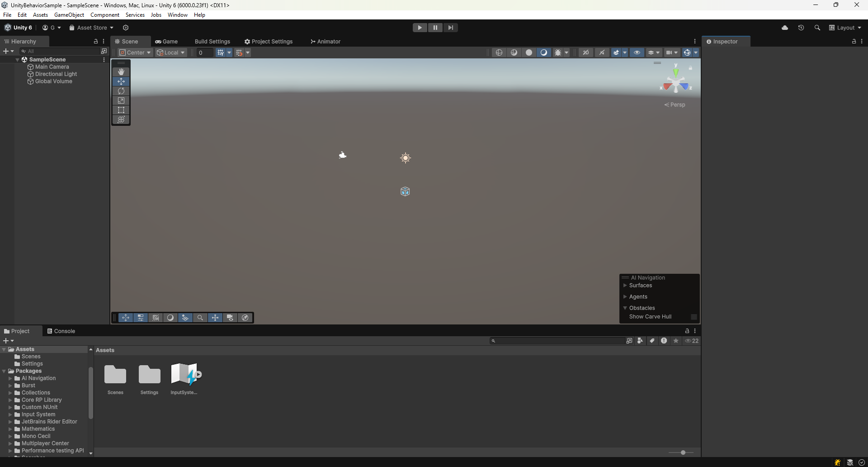Click the wireframe draw mode sphere icon
The width and height of the screenshot is (868, 467).
499,52
